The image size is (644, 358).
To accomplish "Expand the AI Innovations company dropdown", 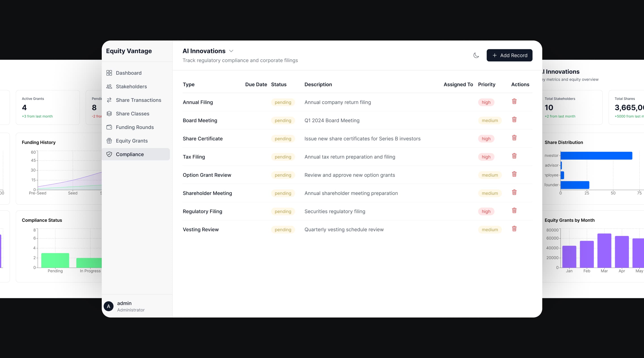I will (231, 51).
